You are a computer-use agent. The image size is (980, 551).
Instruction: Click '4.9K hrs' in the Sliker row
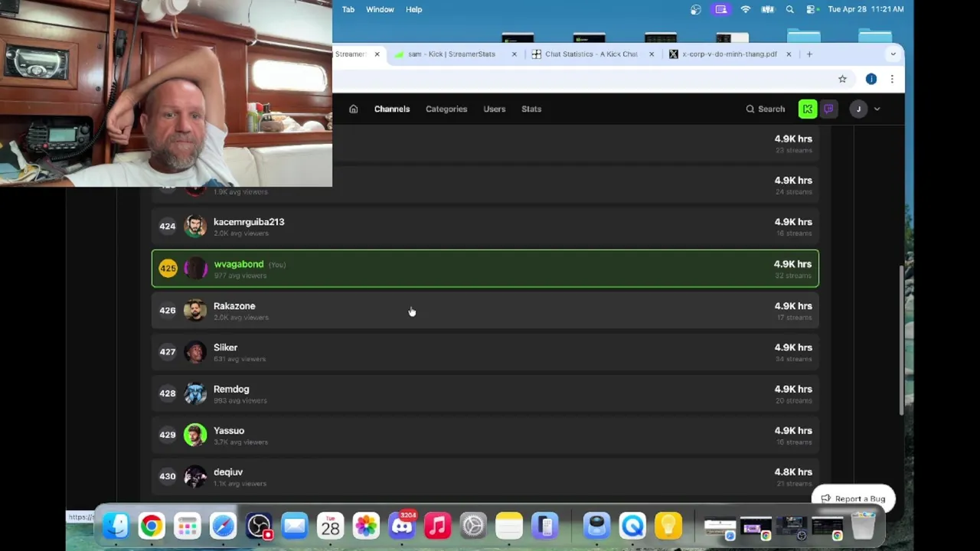(x=793, y=347)
